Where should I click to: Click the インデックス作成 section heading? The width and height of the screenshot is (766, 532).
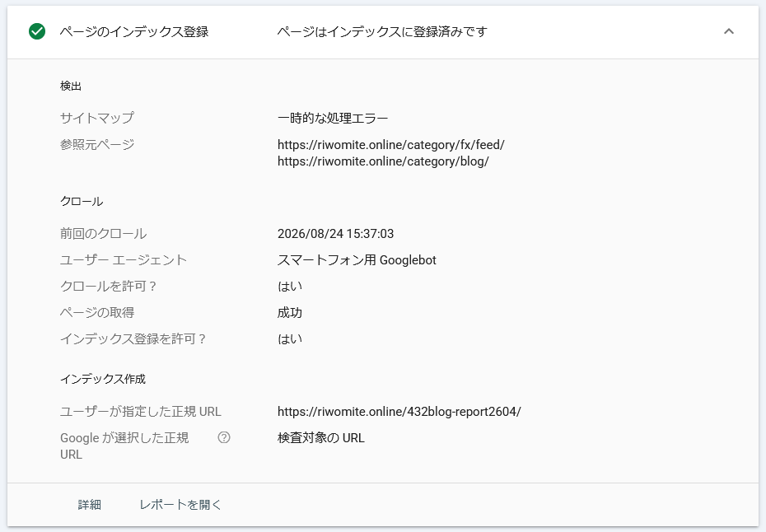[x=103, y=379]
